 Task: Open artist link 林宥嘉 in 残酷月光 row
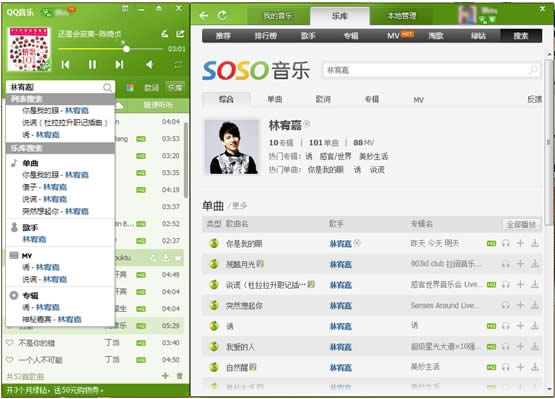tap(341, 264)
